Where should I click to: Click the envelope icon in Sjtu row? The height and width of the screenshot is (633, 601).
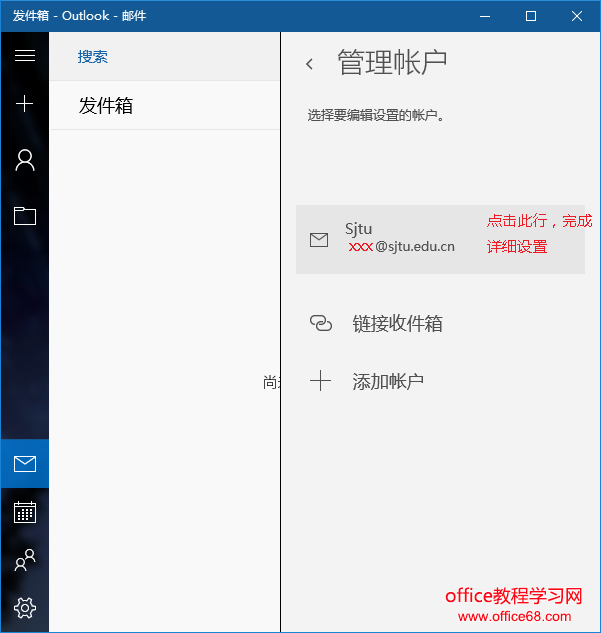319,240
